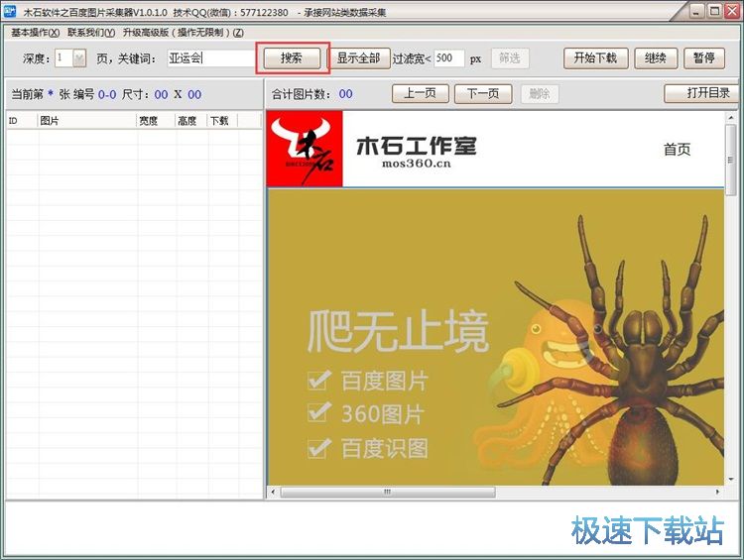Open the 联系我们(Y) menu
744x560 pixels.
pos(91,33)
